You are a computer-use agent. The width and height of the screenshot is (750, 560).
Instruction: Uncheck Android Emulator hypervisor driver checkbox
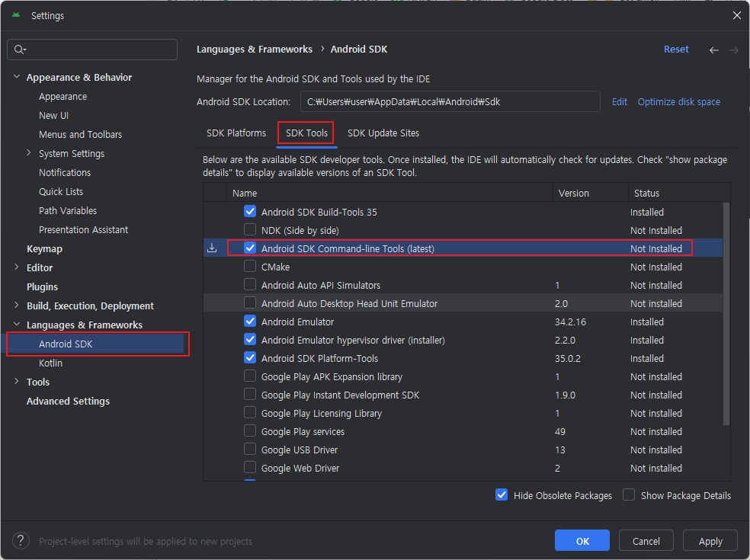click(250, 339)
